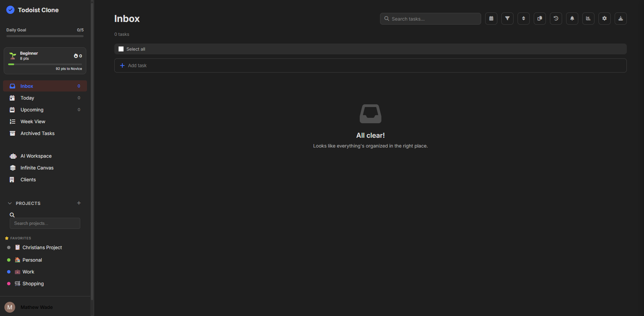This screenshot has height=316, width=644.
Task: Toggle the Select all checkbox
Action: [x=121, y=49]
